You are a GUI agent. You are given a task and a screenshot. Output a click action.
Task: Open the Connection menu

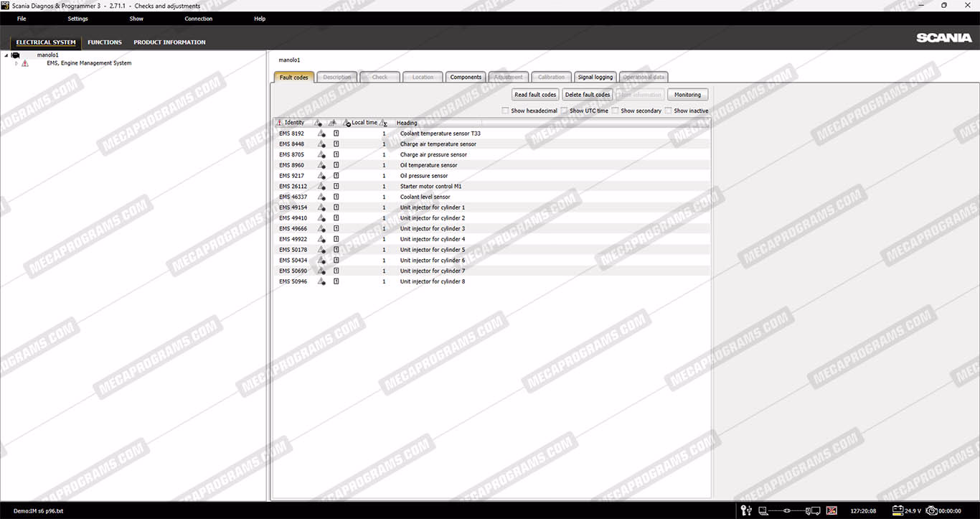(199, 19)
